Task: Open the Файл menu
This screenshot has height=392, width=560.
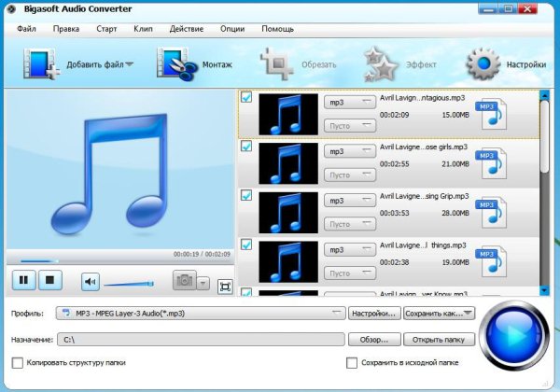Action: click(26, 29)
